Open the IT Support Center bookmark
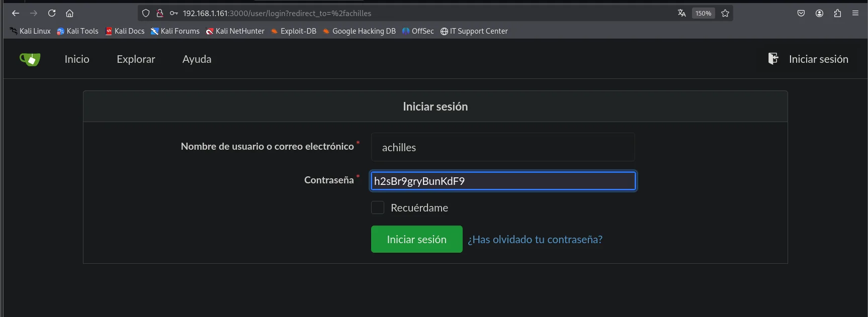This screenshot has width=868, height=317. coord(474,31)
